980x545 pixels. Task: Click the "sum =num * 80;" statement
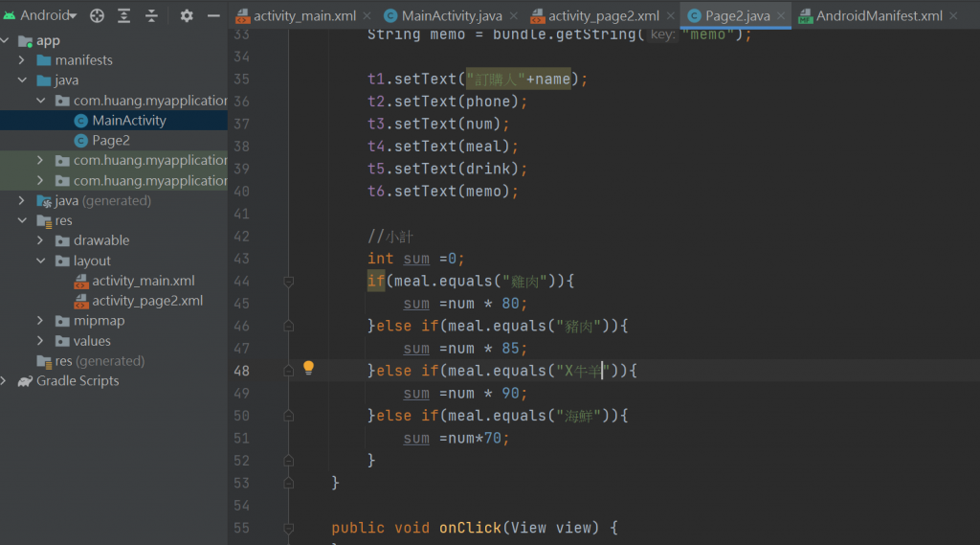click(465, 304)
